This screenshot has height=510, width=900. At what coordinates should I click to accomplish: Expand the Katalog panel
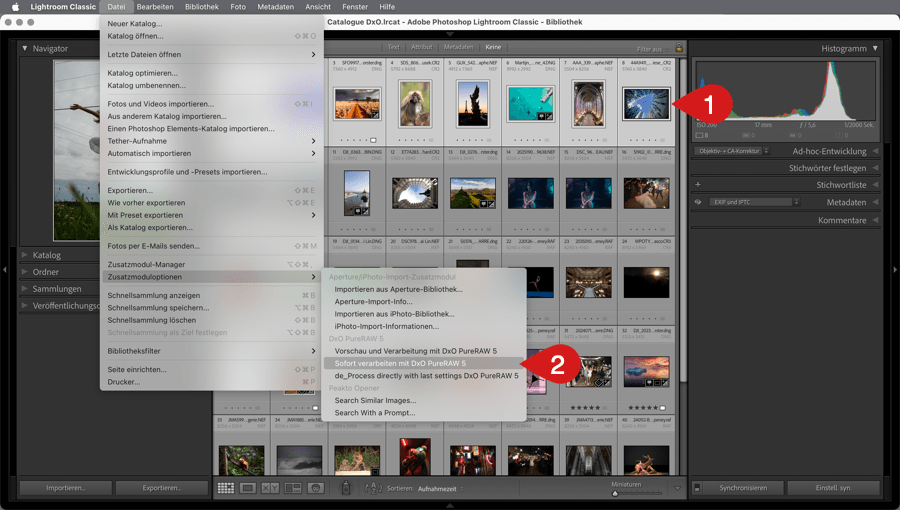pos(25,255)
